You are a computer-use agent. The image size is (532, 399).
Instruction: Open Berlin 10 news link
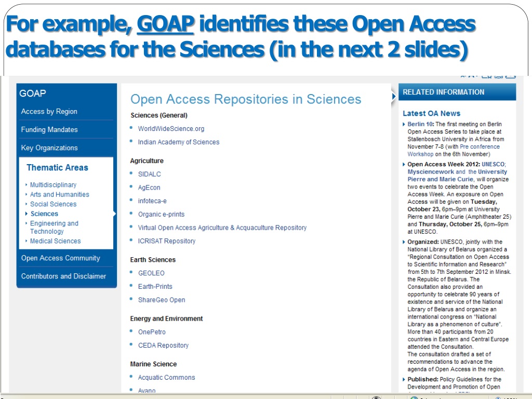tap(420, 124)
